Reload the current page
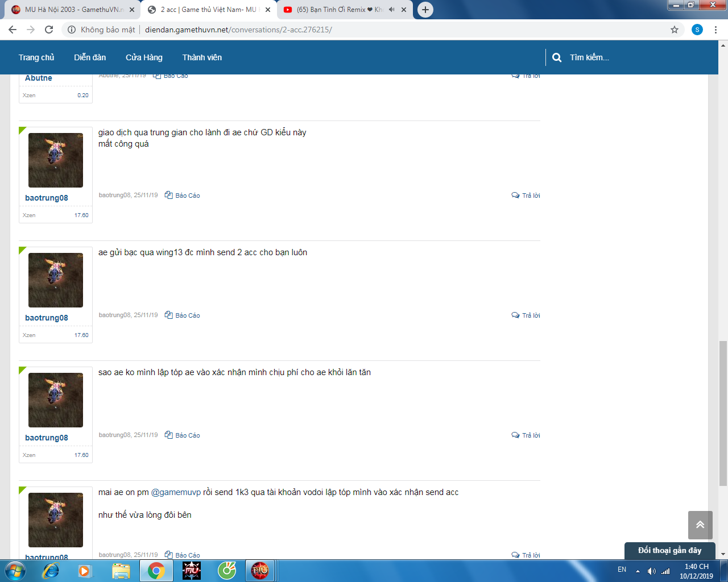Image resolution: width=728 pixels, height=582 pixels. click(x=49, y=30)
